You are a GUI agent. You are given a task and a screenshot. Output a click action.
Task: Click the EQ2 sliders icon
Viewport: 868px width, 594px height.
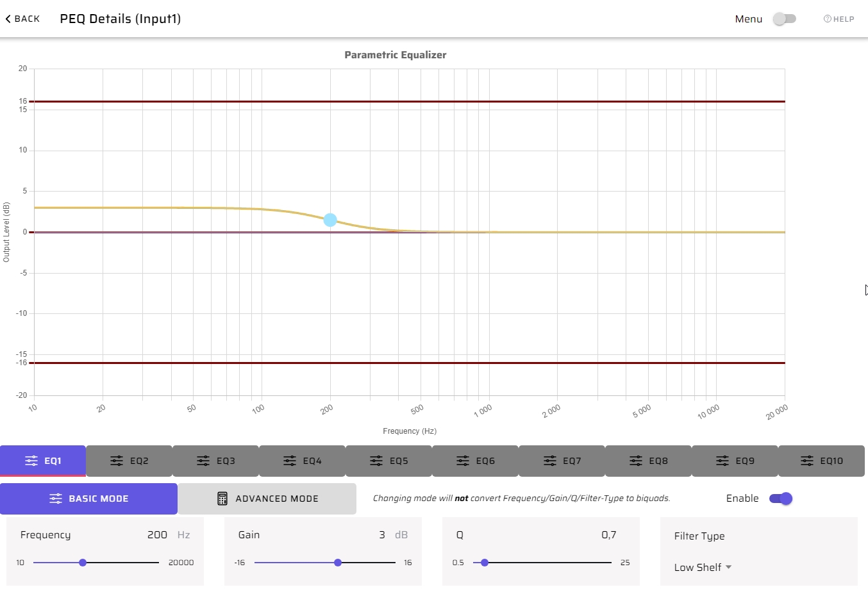click(x=116, y=461)
